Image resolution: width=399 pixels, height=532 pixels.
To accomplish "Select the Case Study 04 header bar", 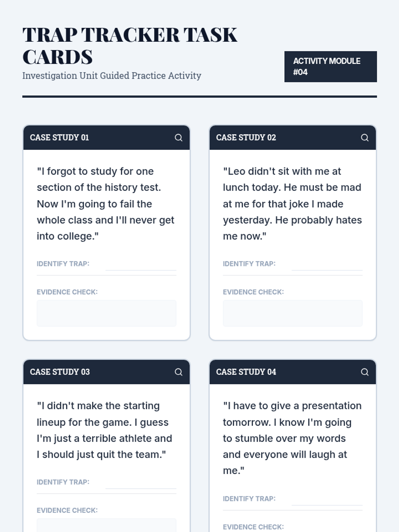I will click(286, 372).
